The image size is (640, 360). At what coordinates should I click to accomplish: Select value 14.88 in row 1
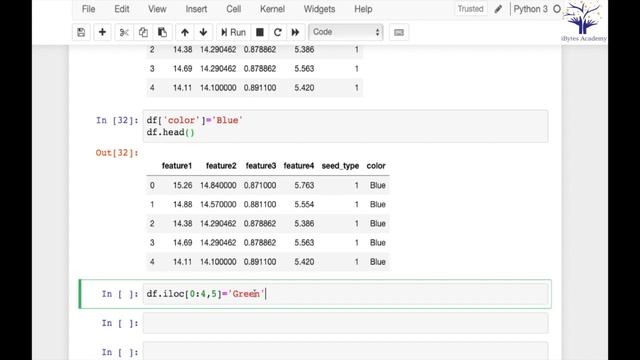tap(182, 204)
